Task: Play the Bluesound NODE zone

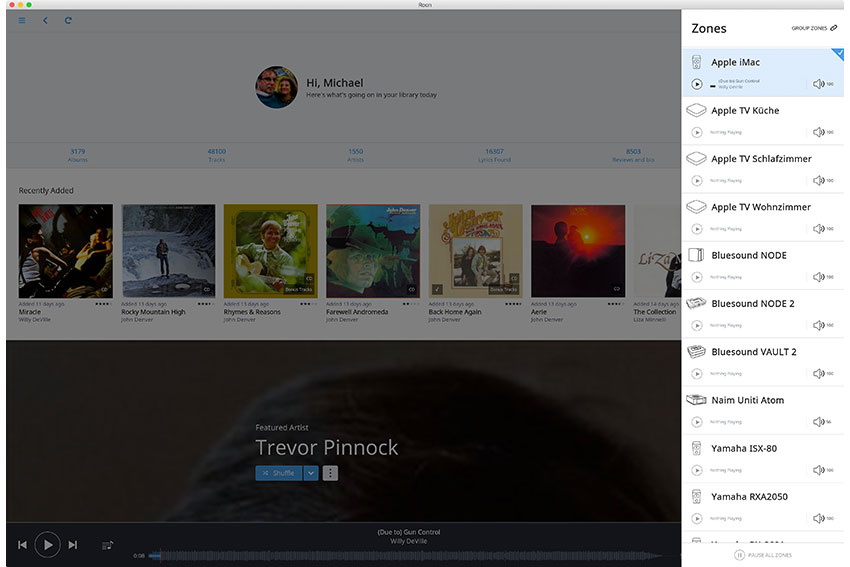Action: click(x=697, y=277)
